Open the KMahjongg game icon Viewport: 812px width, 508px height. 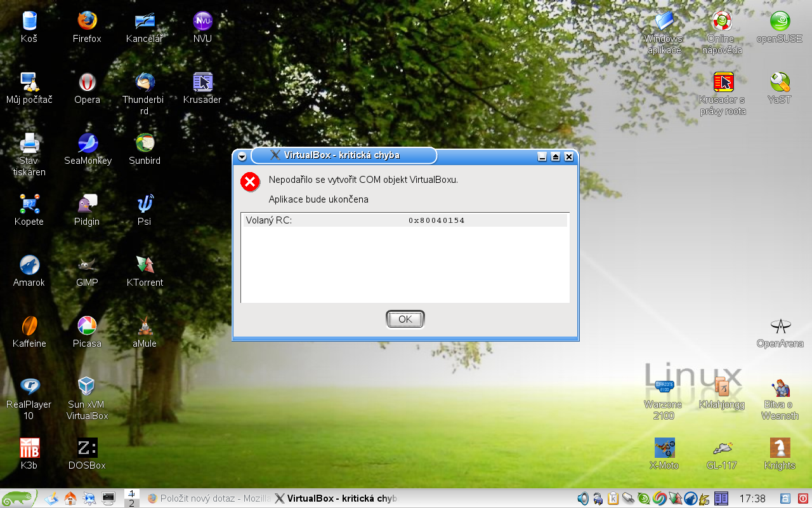(x=722, y=393)
